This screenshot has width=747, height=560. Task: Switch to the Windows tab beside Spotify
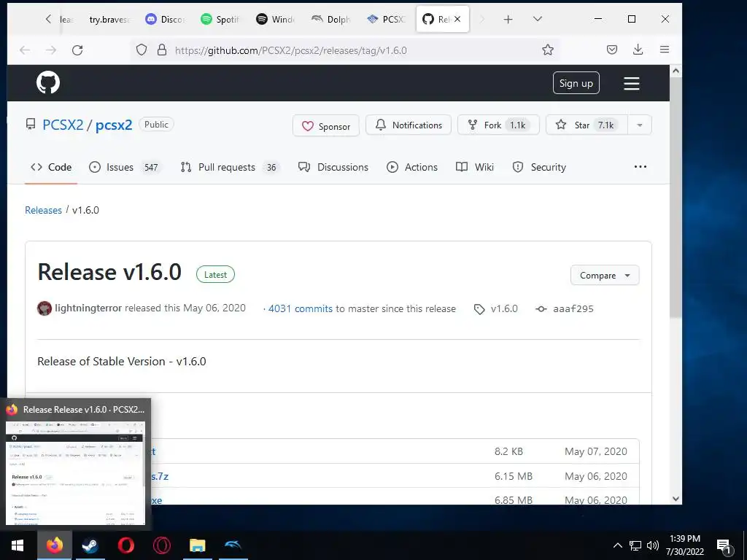coord(276,19)
